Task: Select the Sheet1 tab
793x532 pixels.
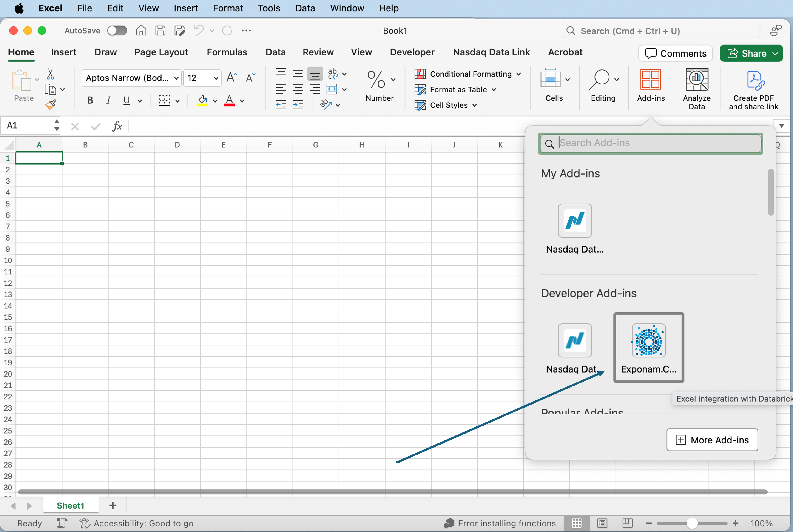Action: (70, 505)
